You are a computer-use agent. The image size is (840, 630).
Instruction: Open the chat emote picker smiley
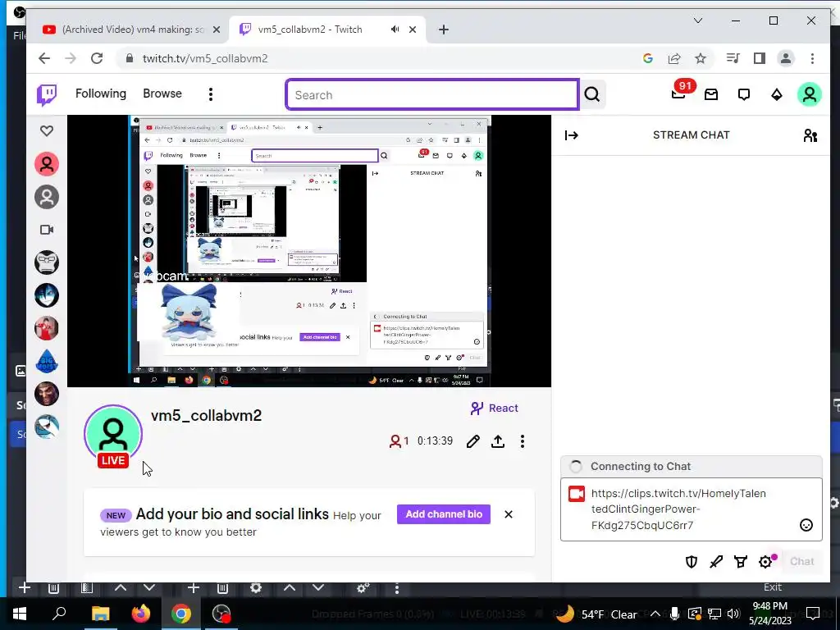click(x=806, y=525)
